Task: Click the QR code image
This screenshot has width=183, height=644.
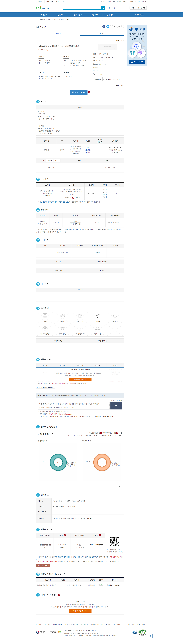Action: tap(114, 541)
